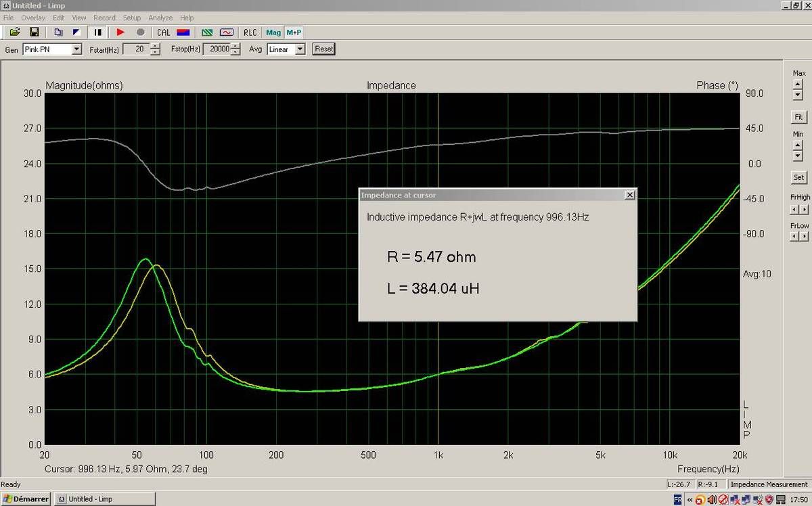This screenshot has width=812, height=506.
Task: Decrease Fstart with the down spinner arrow
Action: tap(156, 52)
